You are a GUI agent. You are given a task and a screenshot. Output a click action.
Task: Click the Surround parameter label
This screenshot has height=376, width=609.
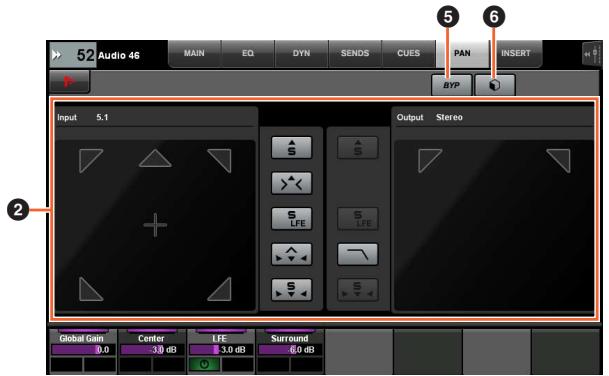coord(289,338)
